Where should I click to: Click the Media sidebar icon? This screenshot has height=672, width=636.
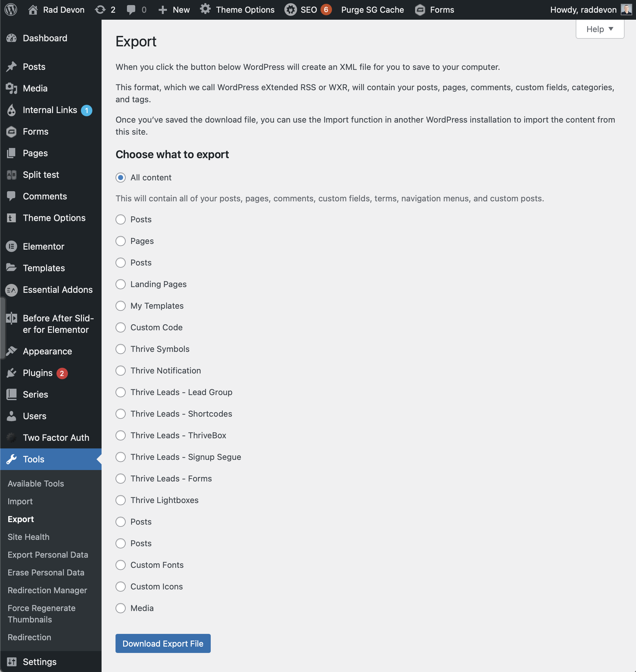[x=11, y=88]
